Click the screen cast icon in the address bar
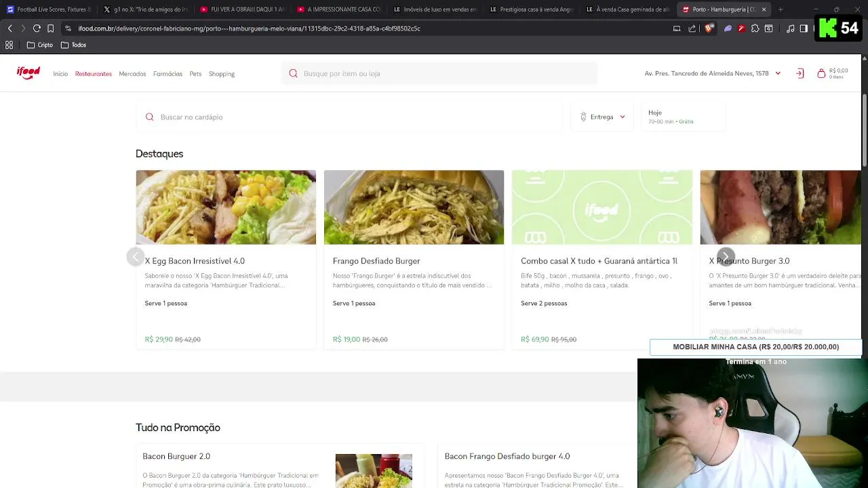 tap(677, 28)
